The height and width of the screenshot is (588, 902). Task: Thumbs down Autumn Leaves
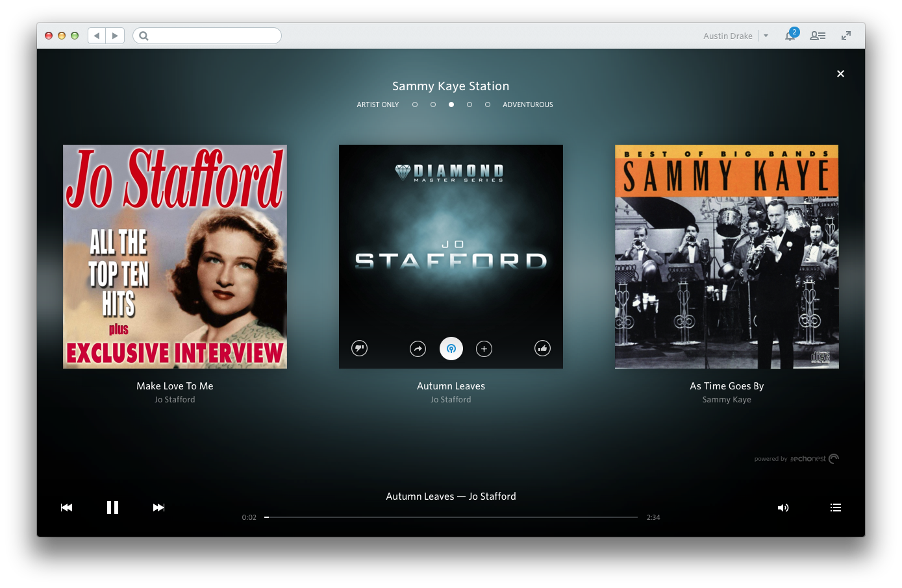coord(359,349)
